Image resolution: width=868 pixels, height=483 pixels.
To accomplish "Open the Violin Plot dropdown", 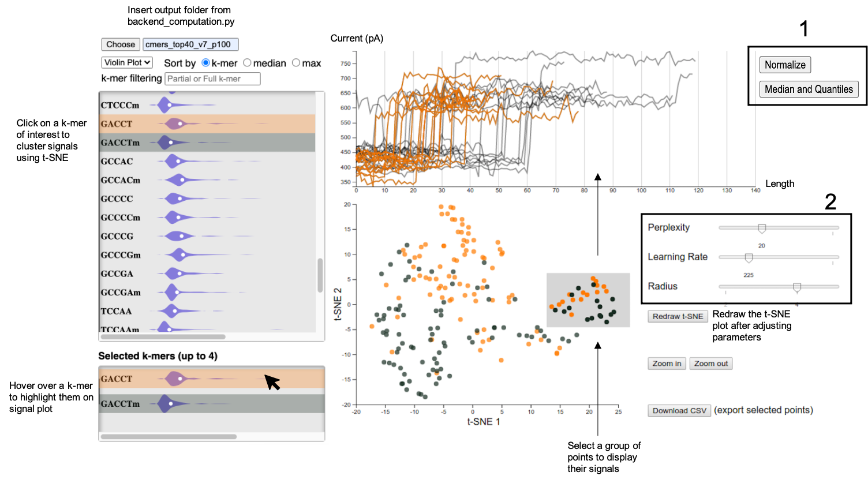I will [127, 62].
